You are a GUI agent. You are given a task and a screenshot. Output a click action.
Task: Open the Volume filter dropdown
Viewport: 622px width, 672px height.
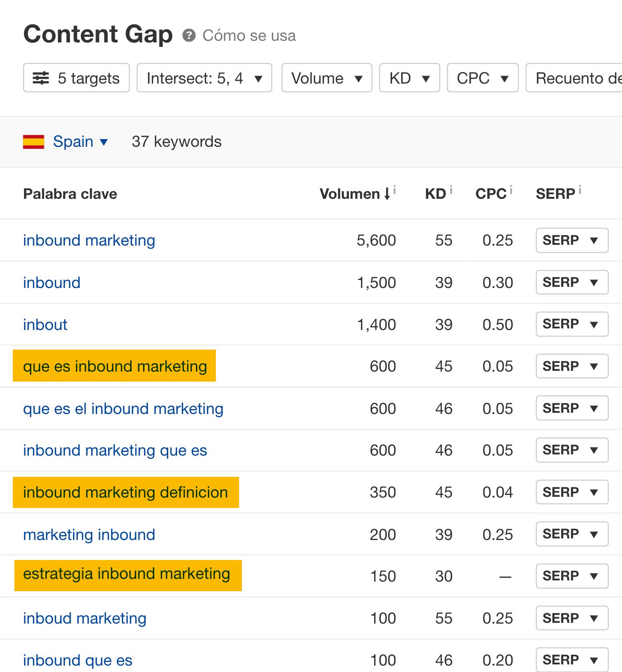pyautogui.click(x=327, y=78)
